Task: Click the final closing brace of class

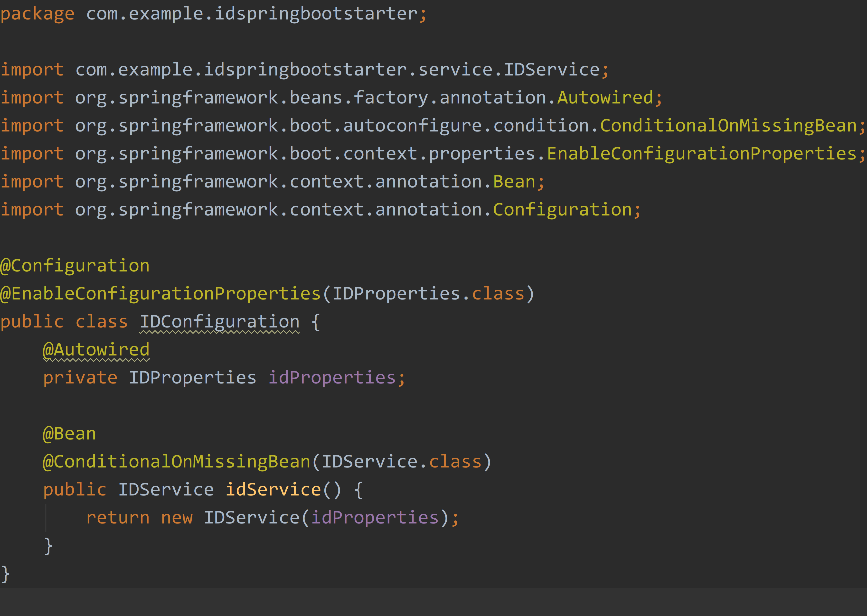Action: (x=5, y=574)
